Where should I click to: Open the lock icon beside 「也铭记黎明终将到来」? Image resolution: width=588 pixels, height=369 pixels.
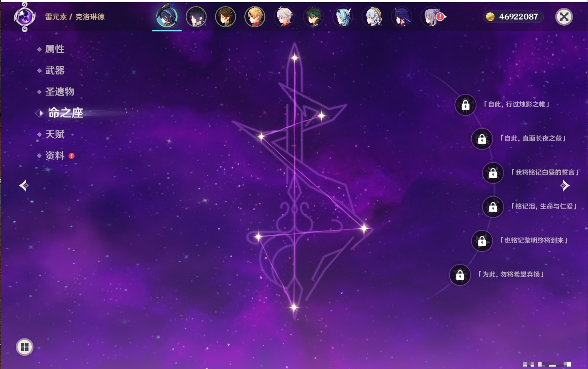[x=482, y=241]
